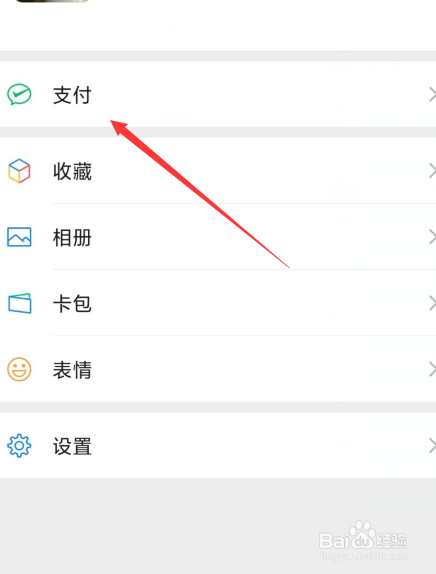Select the 卡包 label
Image resolution: width=436 pixels, height=574 pixels.
[72, 303]
